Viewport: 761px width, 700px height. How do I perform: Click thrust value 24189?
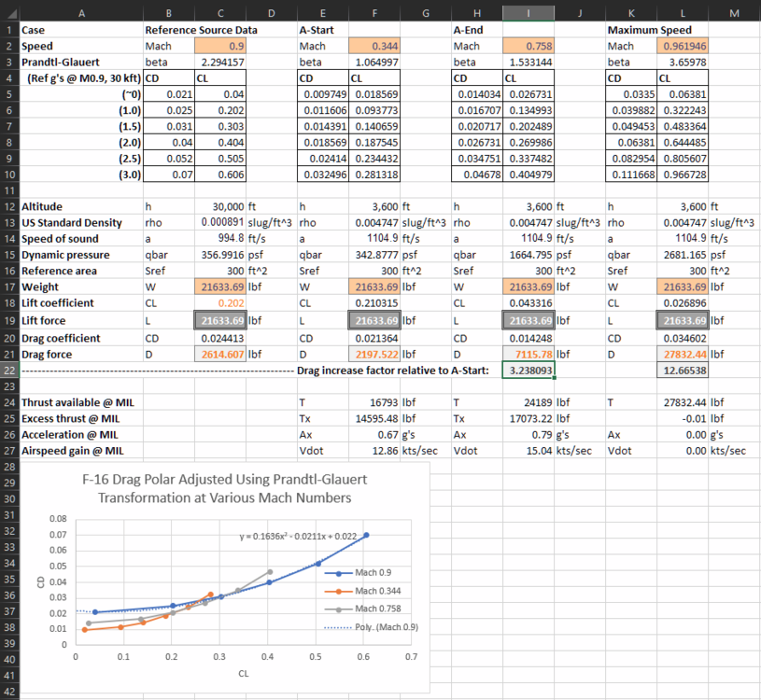pyautogui.click(x=528, y=402)
